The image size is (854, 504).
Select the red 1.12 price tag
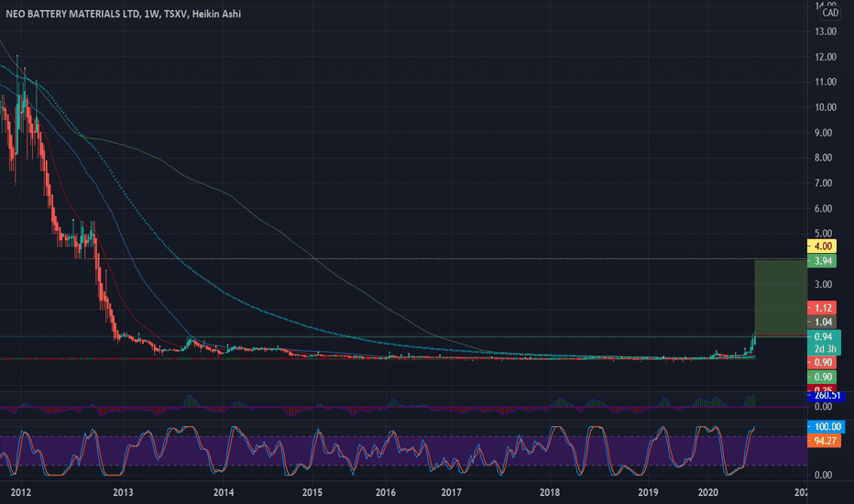coord(822,308)
